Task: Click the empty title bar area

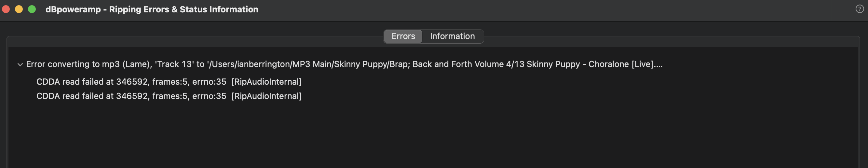Action: (539, 9)
